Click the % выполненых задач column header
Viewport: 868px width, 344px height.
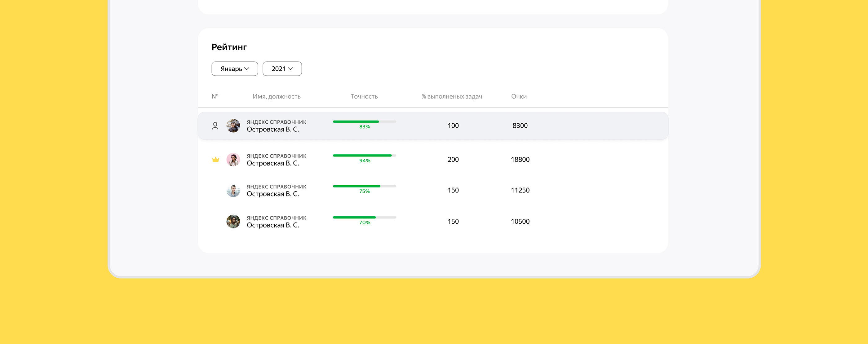[x=452, y=96]
